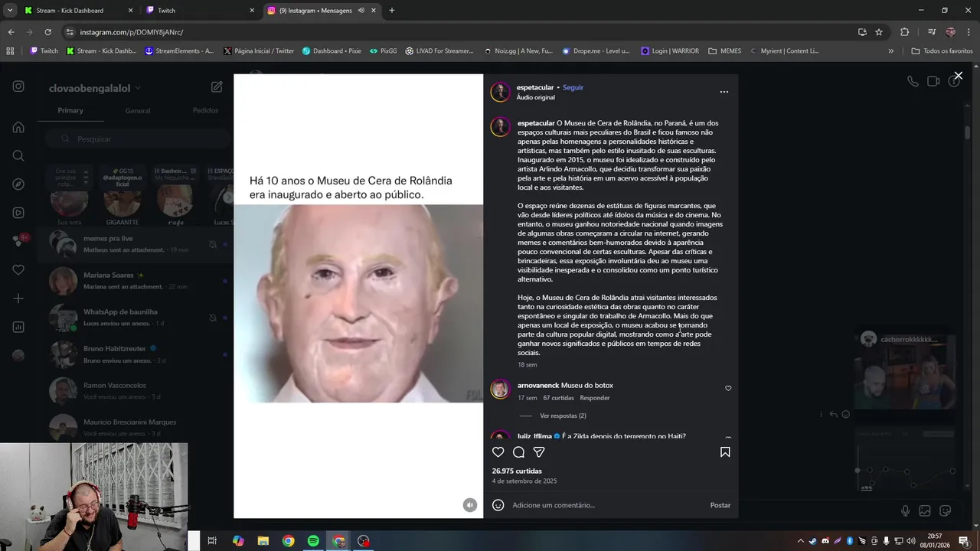Open Reels in the Instagram sidebar
The image size is (980, 551).
[x=18, y=213]
